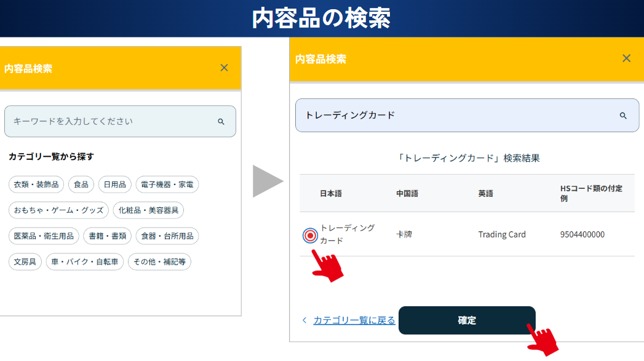The width and height of the screenshot is (644, 361).
Task: Pick the 電子機器・家電 category chip
Action: tap(167, 184)
